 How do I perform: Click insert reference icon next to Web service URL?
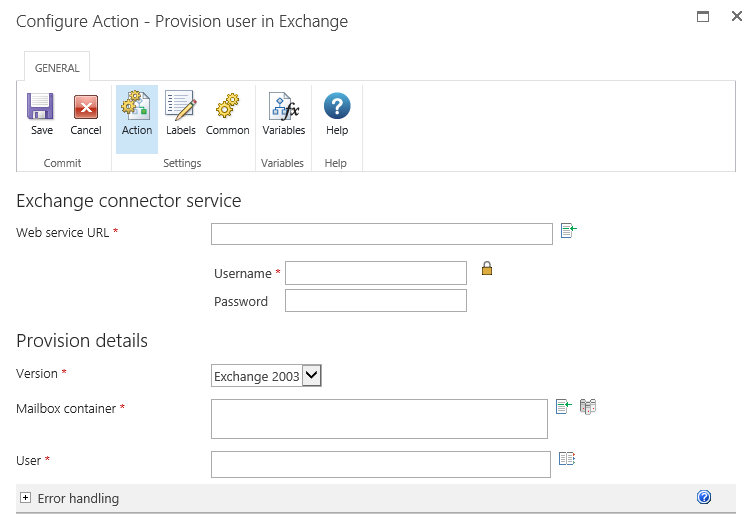click(569, 231)
